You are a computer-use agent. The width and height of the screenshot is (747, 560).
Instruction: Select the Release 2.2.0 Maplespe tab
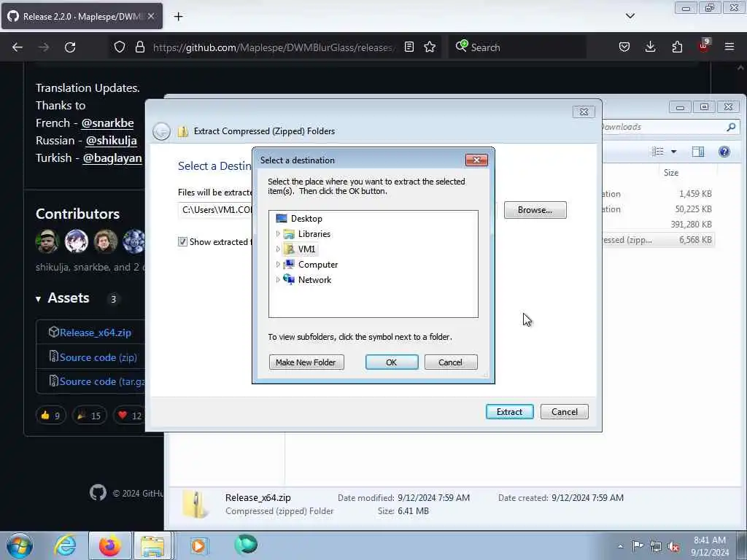coord(82,16)
